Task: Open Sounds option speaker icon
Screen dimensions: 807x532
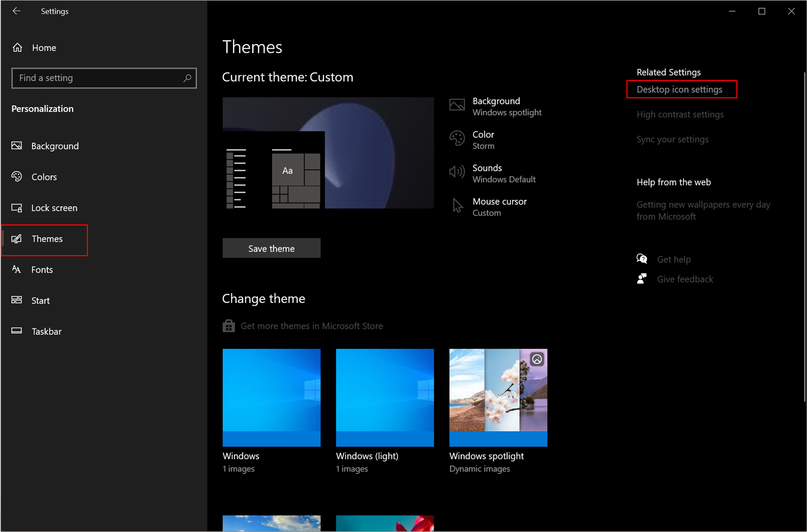Action: pos(457,172)
